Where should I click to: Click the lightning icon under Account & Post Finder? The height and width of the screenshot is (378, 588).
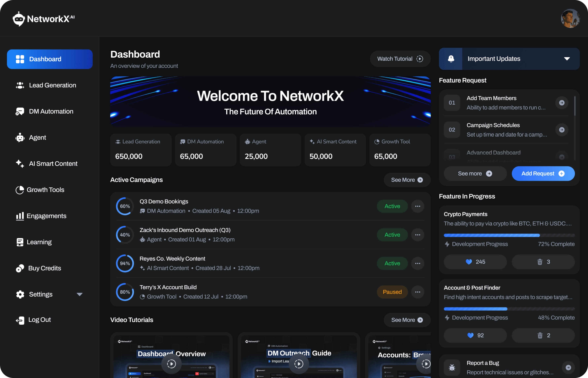point(447,318)
